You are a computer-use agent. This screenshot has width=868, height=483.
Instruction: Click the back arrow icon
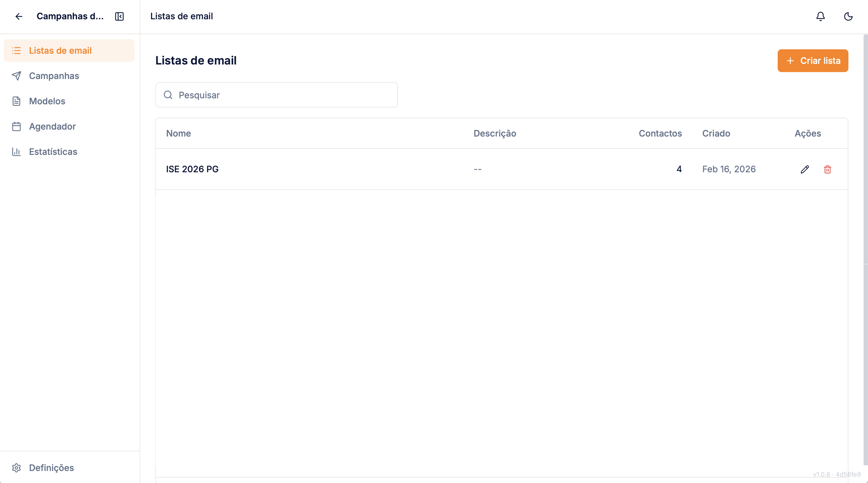[x=19, y=16]
